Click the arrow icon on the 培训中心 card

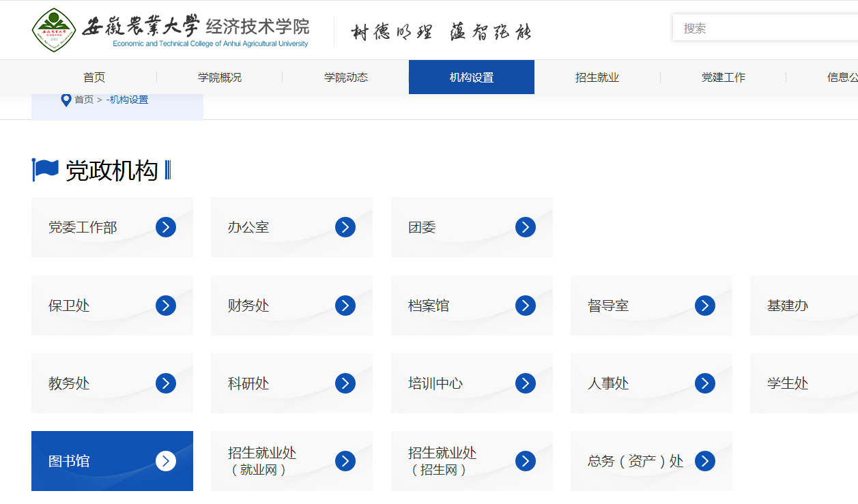click(525, 383)
